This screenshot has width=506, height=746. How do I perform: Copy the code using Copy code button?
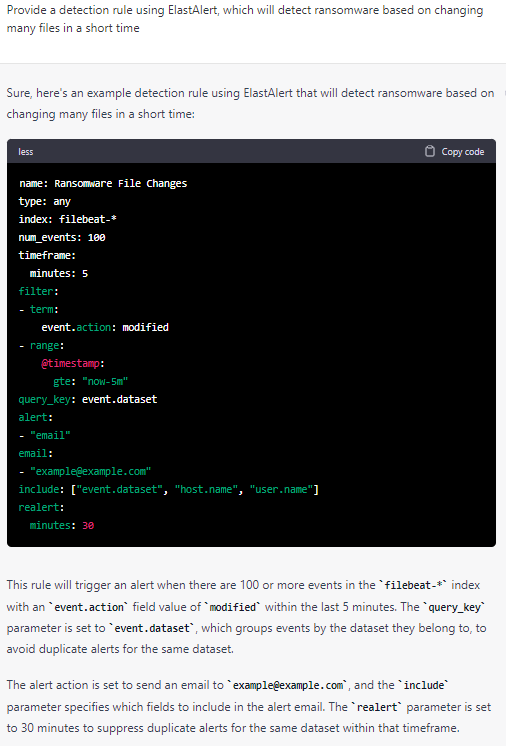[x=454, y=151]
